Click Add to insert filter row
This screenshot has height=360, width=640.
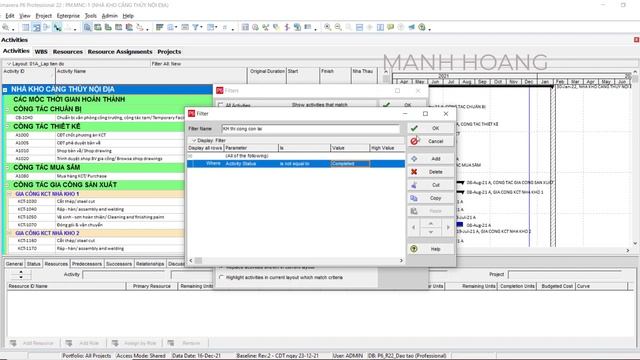(x=431, y=158)
